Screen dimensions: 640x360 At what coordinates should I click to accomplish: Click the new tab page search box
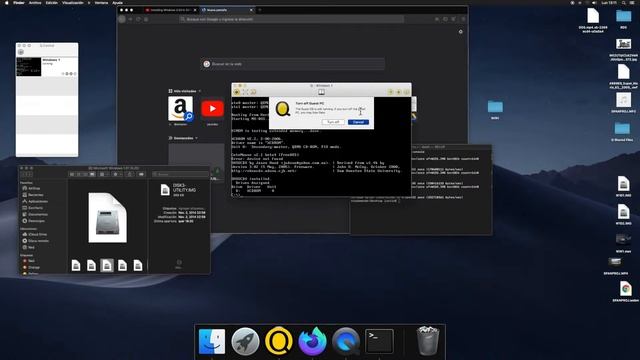coord(292,64)
